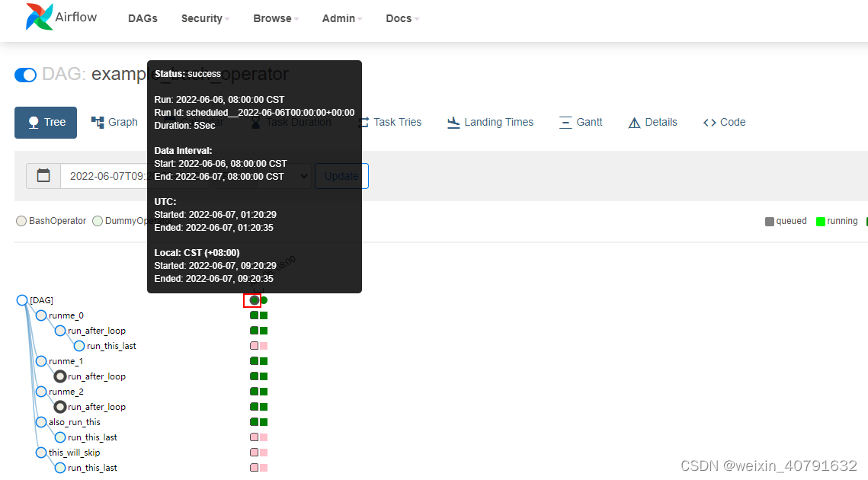Click run_this_last node circle under runme_0
The height and width of the screenshot is (480, 868).
79,346
